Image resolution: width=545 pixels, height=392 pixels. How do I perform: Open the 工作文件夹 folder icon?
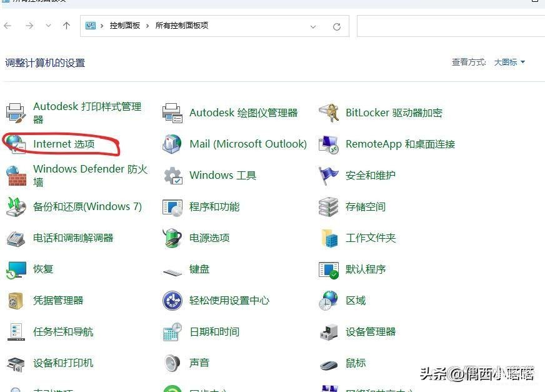[x=329, y=238]
